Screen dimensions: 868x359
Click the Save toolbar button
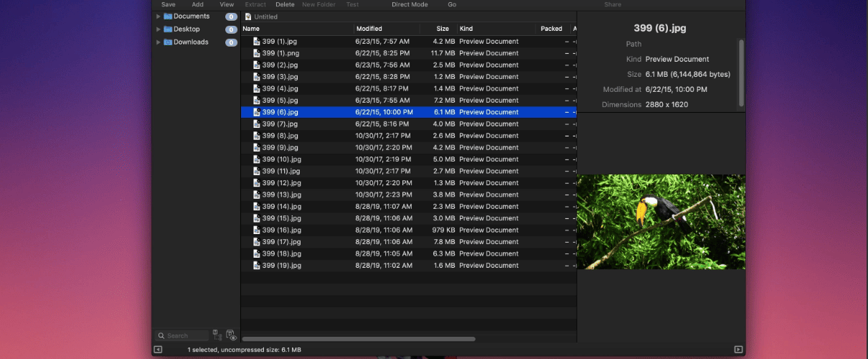click(x=169, y=4)
